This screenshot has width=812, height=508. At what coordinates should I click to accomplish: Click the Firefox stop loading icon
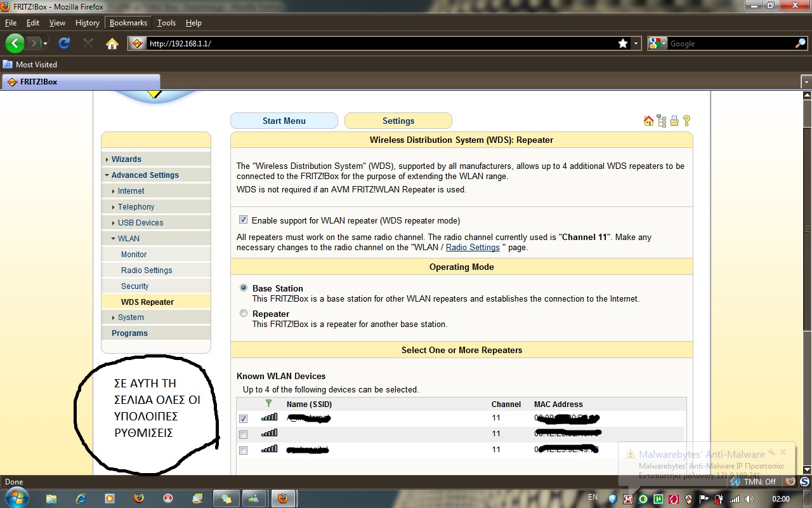click(x=88, y=43)
